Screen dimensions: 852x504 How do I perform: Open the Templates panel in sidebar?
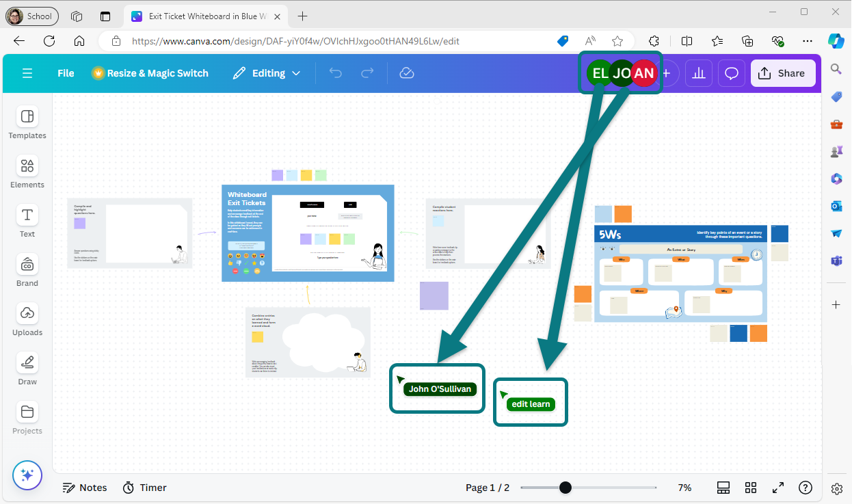point(27,123)
